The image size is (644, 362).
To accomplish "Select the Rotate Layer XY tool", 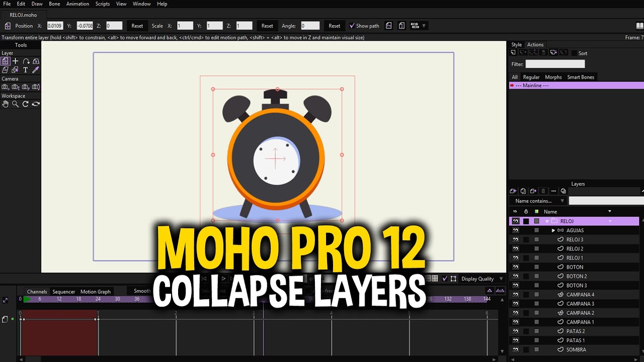I will [x=36, y=61].
